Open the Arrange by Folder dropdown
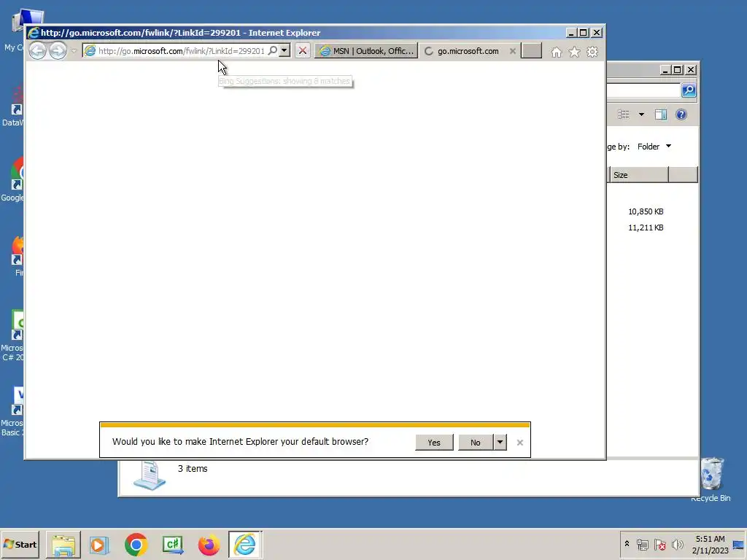 pyautogui.click(x=654, y=147)
